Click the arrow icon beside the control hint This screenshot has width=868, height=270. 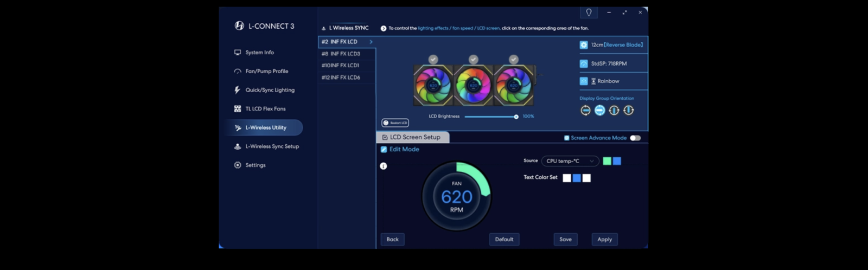click(384, 28)
